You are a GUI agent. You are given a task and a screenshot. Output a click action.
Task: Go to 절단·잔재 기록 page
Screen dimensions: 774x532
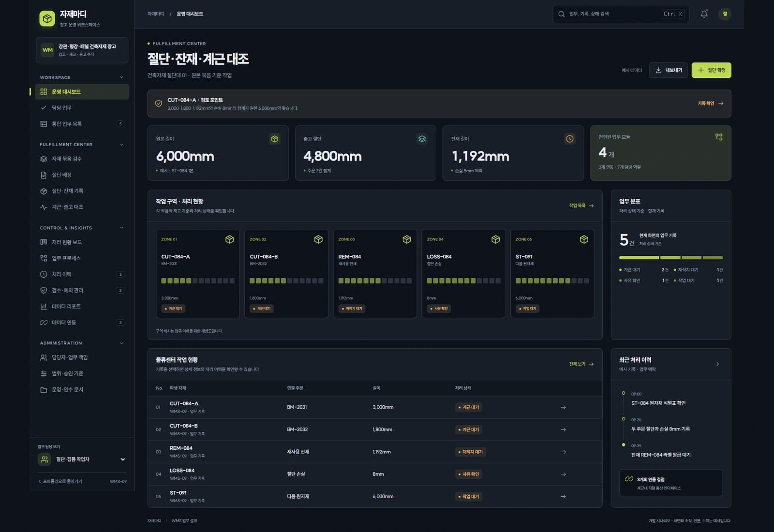(x=82, y=191)
